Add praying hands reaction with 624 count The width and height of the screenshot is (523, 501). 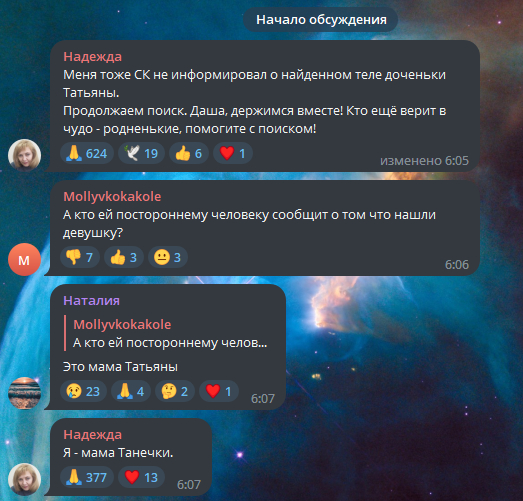coord(87,153)
